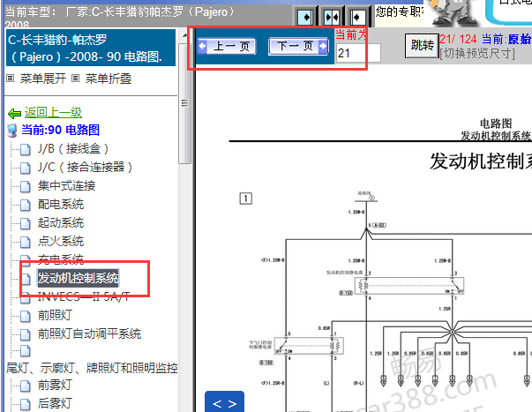Screen dimensions: 532x412
Task: Open 集中式连接 tree item
Action: (x=66, y=185)
